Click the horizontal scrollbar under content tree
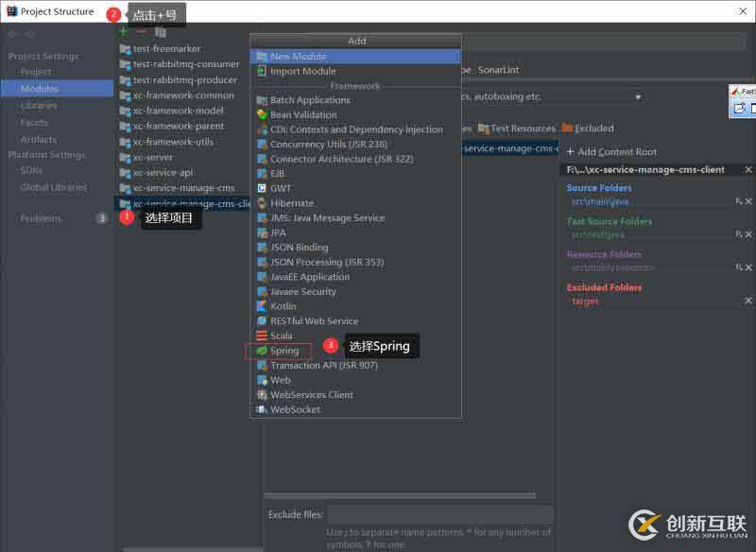Image resolution: width=756 pixels, height=552 pixels. tap(400, 495)
